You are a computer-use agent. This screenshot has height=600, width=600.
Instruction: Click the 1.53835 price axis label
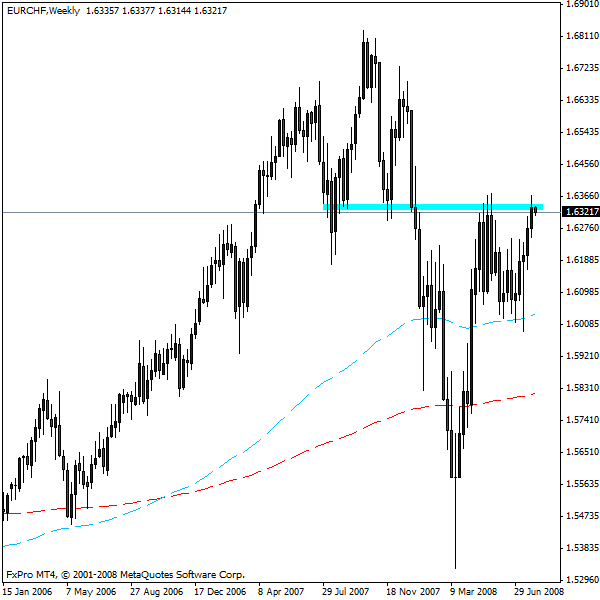tap(582, 548)
